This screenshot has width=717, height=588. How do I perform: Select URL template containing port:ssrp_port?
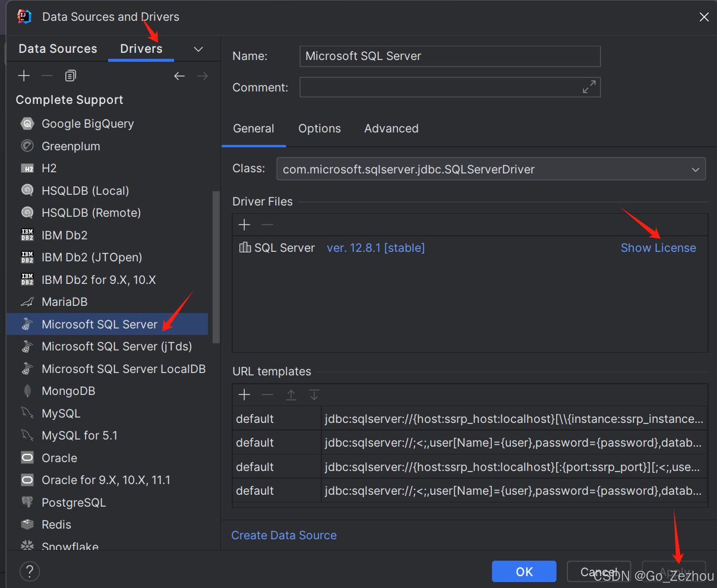[x=470, y=467]
